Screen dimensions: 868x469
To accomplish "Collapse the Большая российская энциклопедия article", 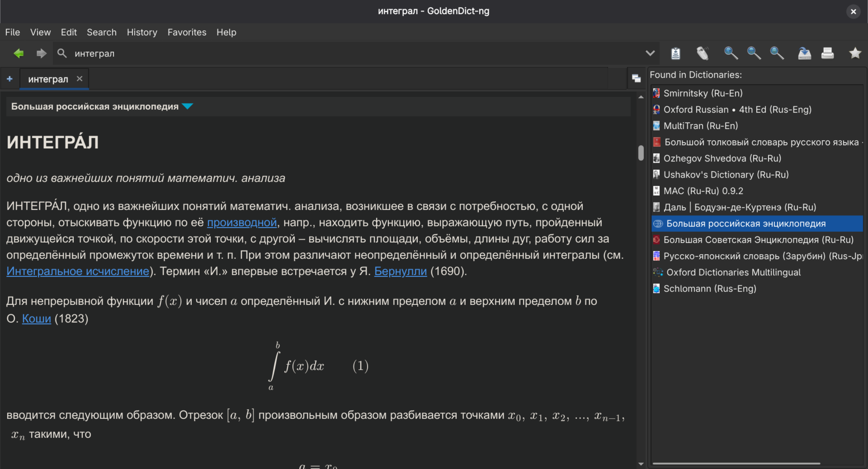I will 187,106.
